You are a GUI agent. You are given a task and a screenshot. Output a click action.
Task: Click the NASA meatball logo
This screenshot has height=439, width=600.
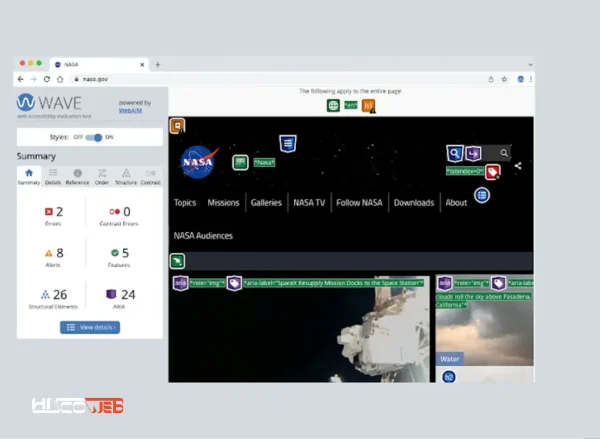click(x=199, y=162)
